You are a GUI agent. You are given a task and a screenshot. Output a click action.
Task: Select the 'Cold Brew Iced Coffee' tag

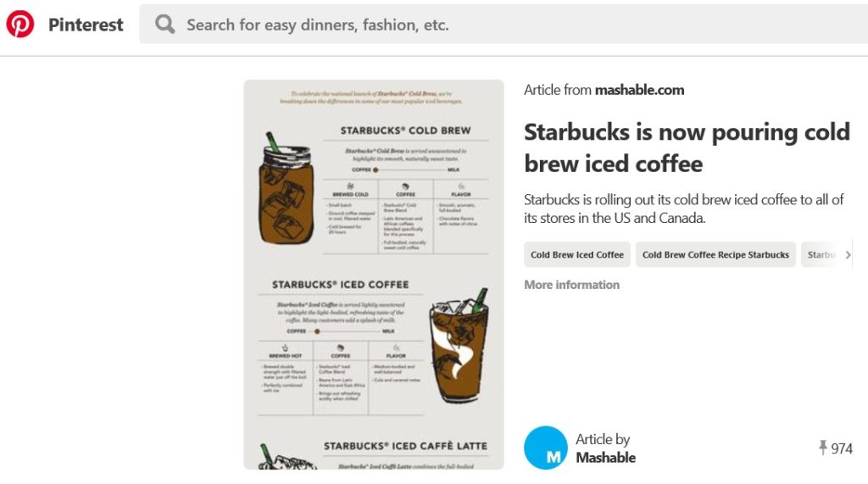click(576, 255)
